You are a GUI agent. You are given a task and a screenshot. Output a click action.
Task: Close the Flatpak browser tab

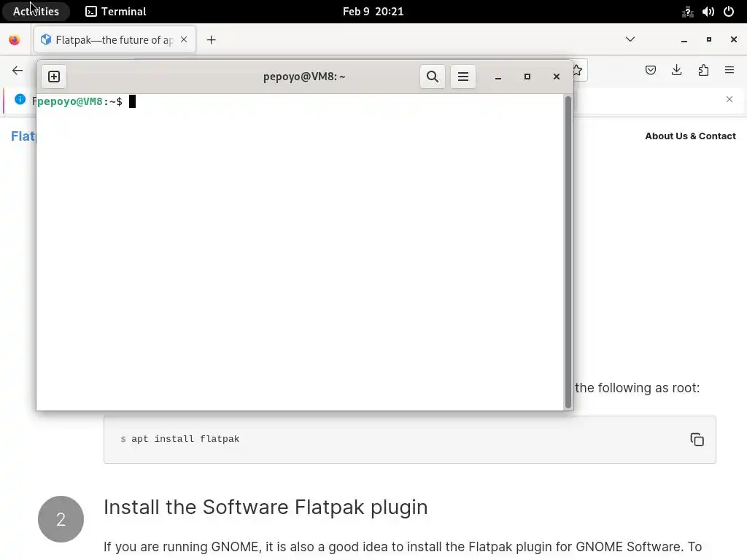[x=184, y=39]
